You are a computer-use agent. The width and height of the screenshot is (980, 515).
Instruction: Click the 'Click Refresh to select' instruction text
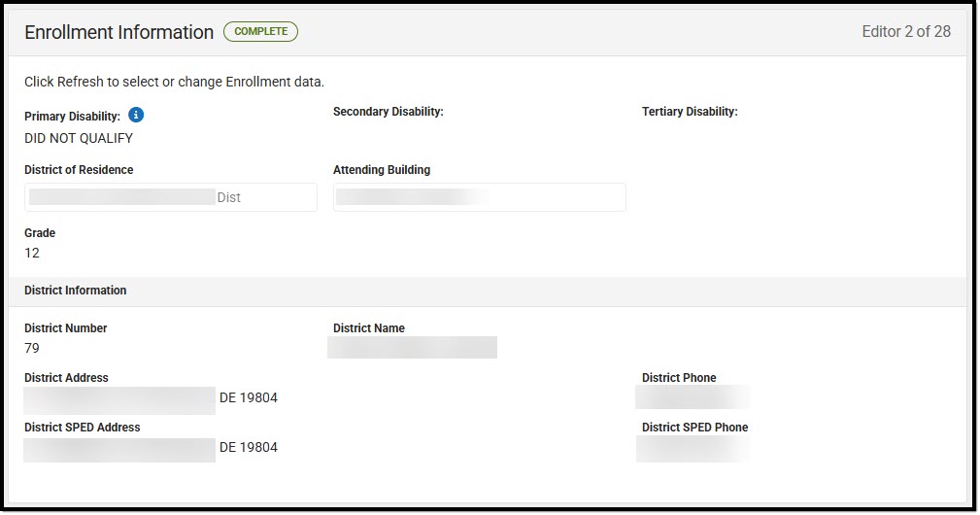click(175, 82)
